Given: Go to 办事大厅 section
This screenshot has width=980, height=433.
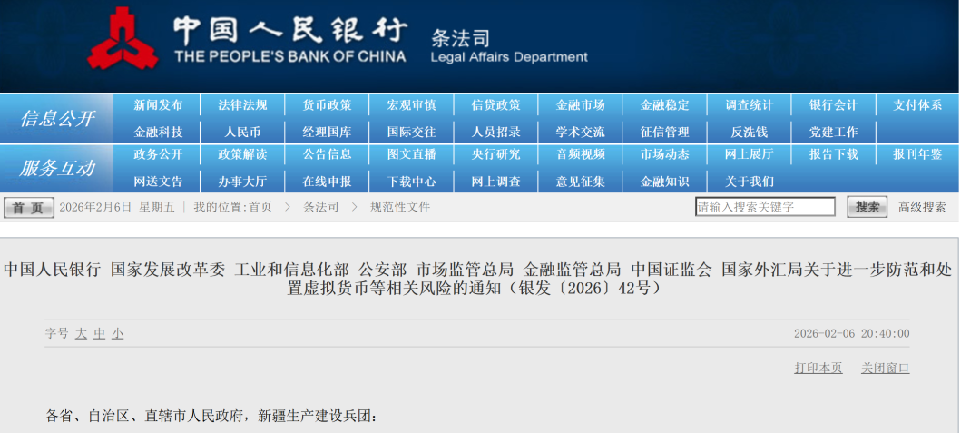Looking at the screenshot, I should (242, 182).
